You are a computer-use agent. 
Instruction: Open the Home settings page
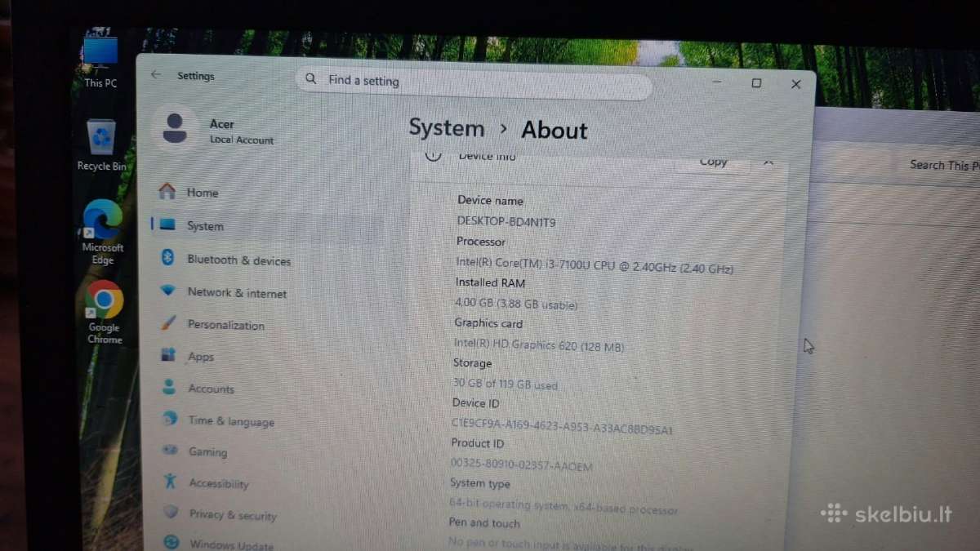(203, 193)
